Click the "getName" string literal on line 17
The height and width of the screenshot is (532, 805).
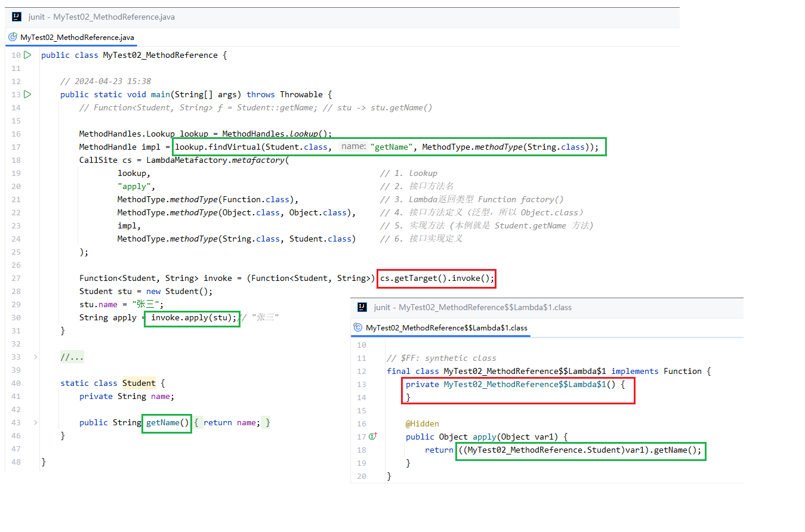coord(390,147)
